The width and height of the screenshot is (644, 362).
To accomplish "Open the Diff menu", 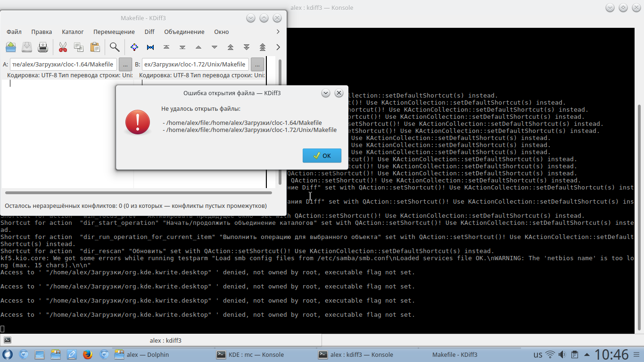I will pyautogui.click(x=149, y=32).
